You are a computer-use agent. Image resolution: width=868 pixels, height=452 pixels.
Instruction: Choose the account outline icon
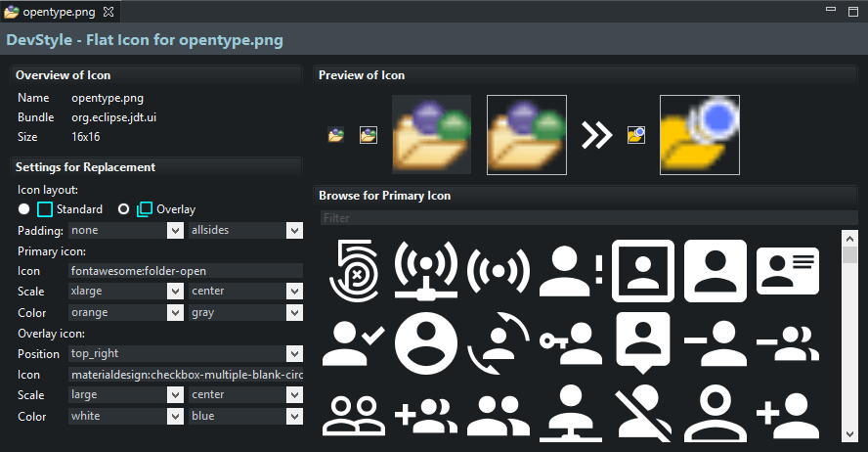click(x=716, y=414)
